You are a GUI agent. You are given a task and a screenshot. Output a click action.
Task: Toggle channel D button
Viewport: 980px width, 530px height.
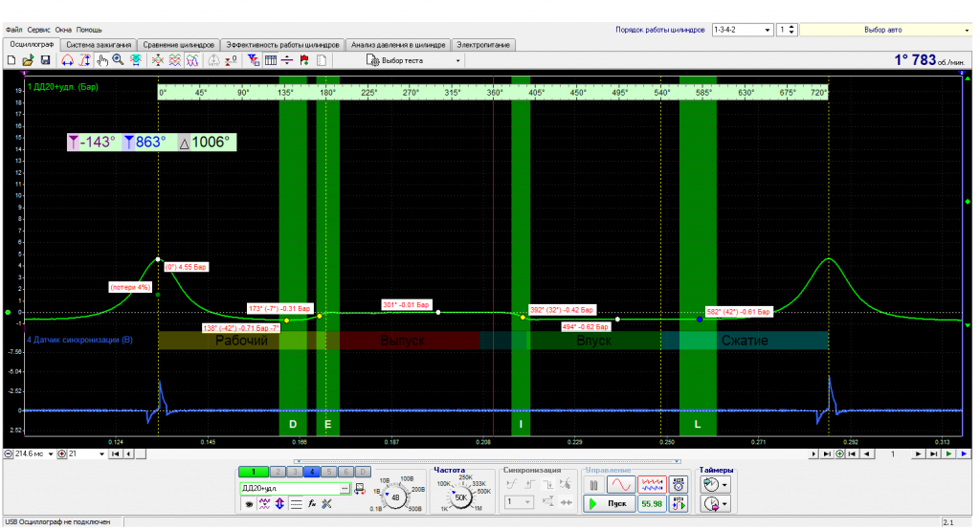[x=363, y=472]
